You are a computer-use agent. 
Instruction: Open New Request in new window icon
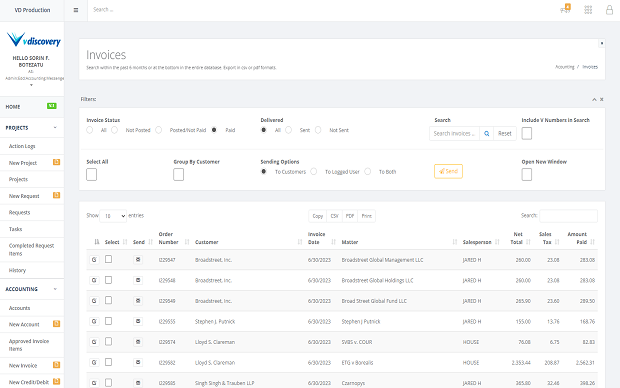pos(57,195)
